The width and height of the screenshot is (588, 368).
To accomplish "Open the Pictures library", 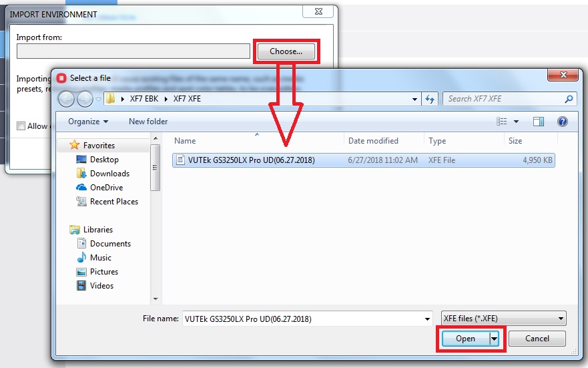I will [x=104, y=272].
